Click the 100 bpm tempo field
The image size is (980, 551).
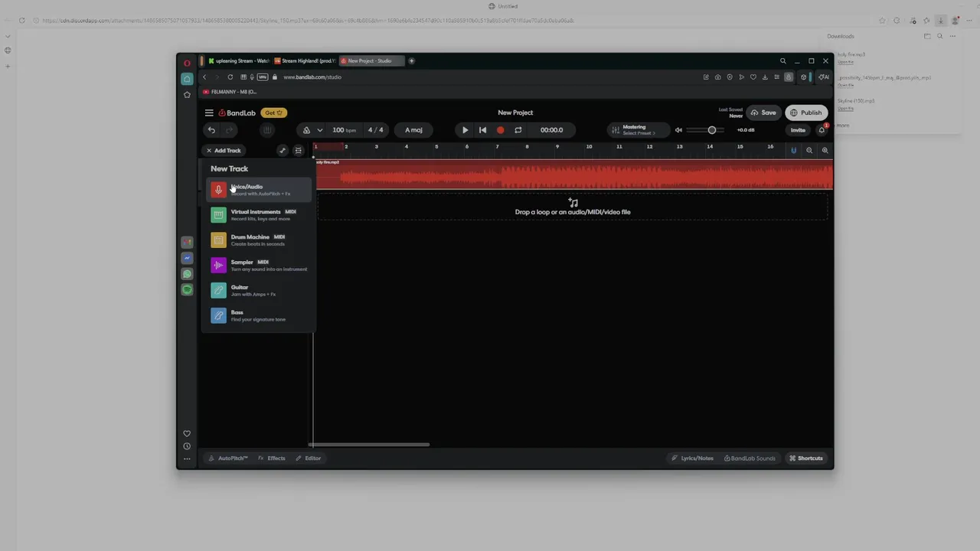tap(344, 130)
